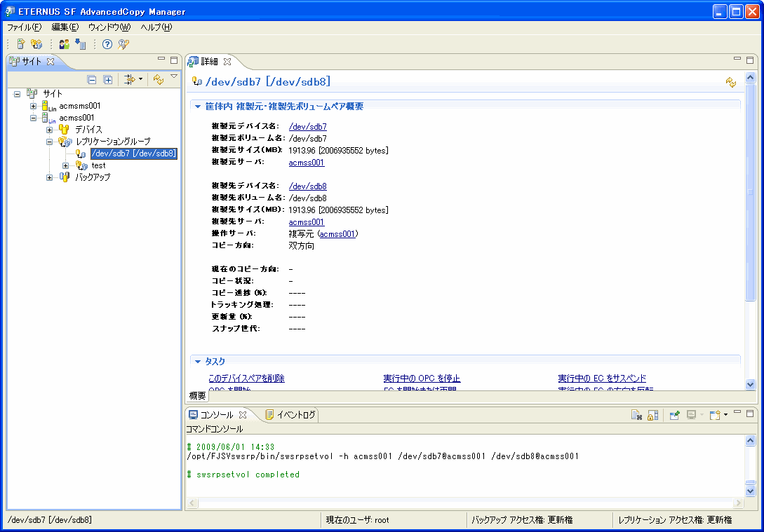Image resolution: width=764 pixels, height=532 pixels.
Task: Click the open new console icon
Action: coord(715,415)
